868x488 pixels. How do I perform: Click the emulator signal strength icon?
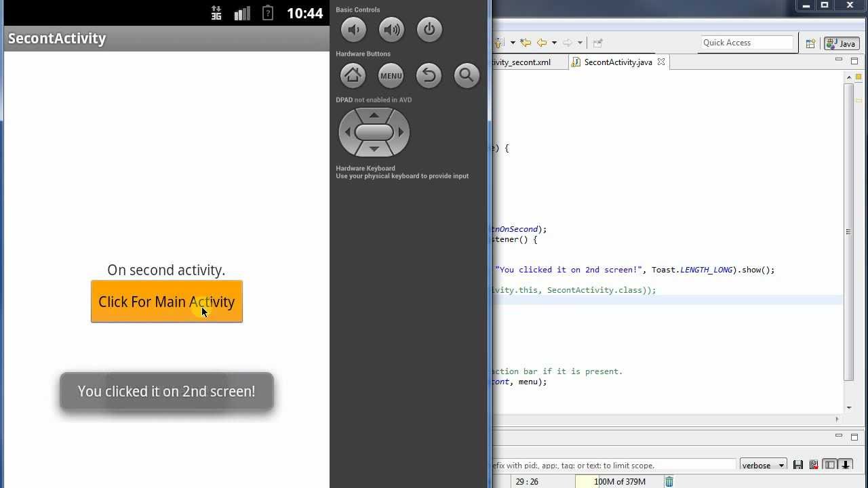(242, 13)
